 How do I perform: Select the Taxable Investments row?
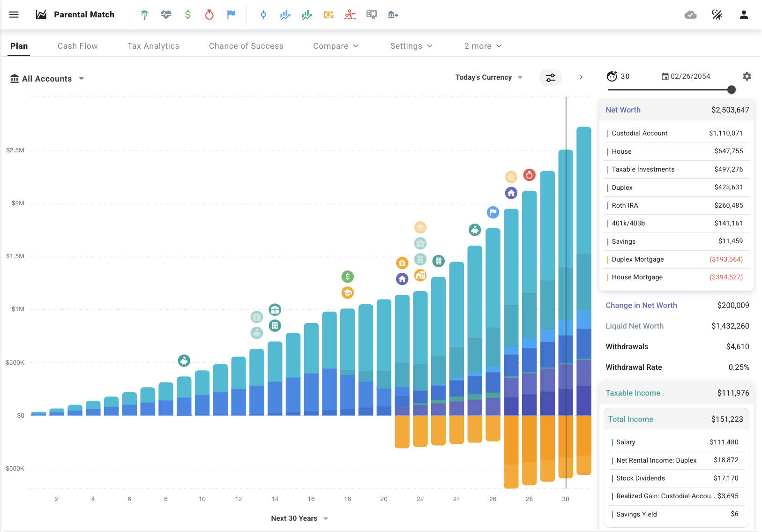tap(677, 169)
